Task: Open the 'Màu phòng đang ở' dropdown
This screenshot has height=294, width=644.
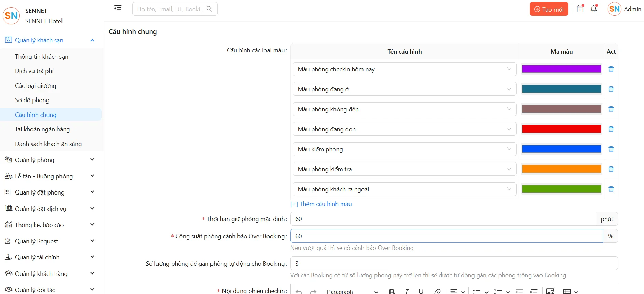Action: (x=404, y=89)
